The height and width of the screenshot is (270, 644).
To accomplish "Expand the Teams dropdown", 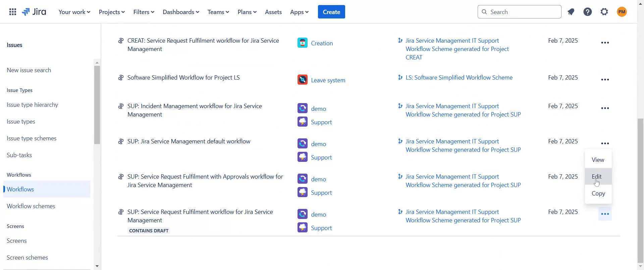I will pyautogui.click(x=218, y=12).
